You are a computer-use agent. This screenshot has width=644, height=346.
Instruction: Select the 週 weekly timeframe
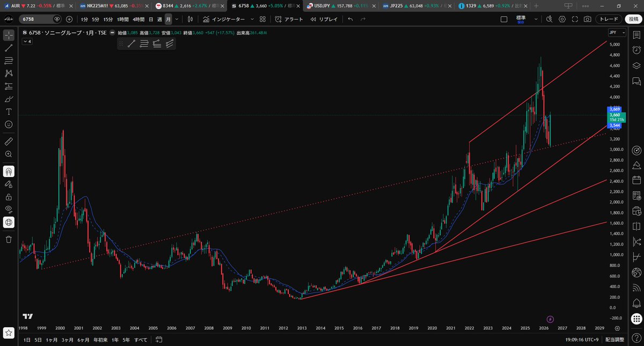(x=159, y=19)
